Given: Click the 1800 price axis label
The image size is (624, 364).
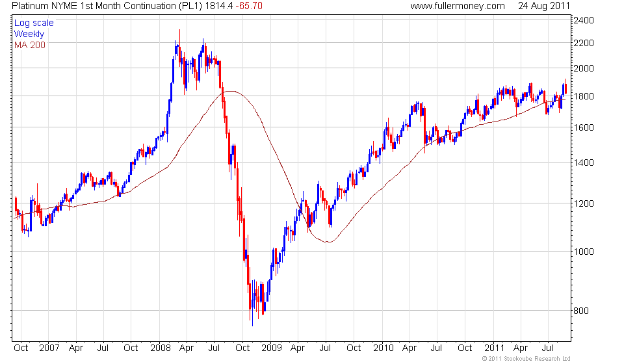Looking at the screenshot, I should [584, 96].
